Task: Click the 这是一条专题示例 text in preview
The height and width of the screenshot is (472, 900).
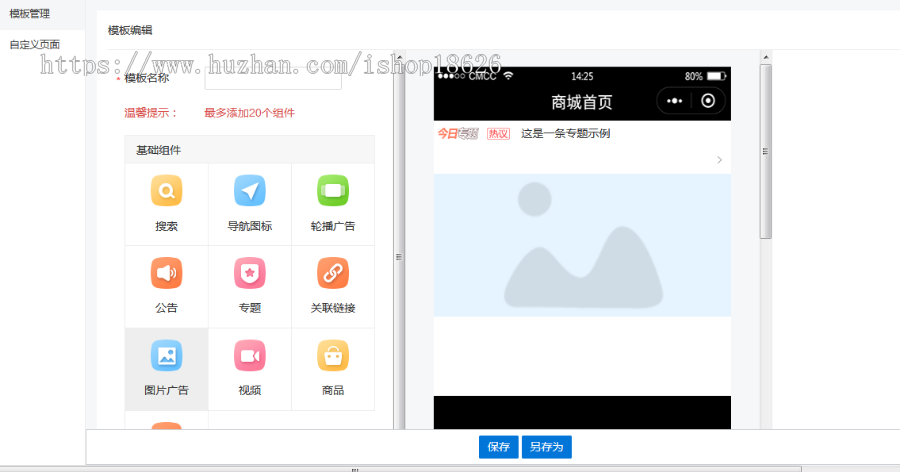Action: [565, 134]
